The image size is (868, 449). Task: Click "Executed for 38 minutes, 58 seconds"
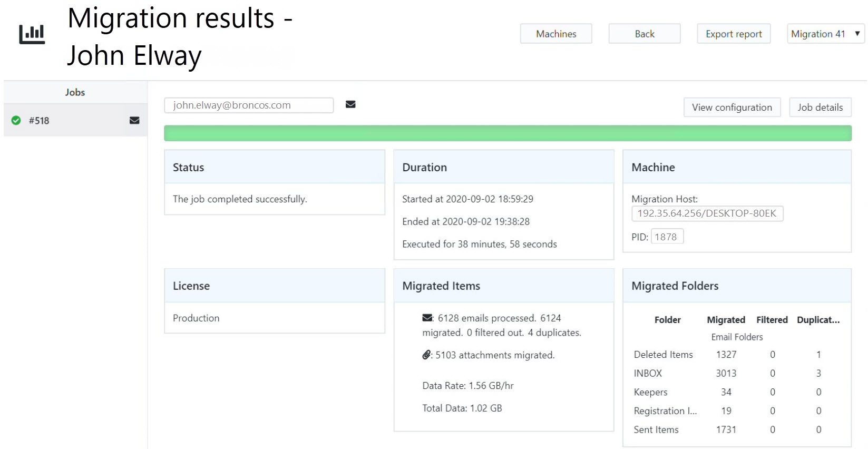(x=480, y=244)
